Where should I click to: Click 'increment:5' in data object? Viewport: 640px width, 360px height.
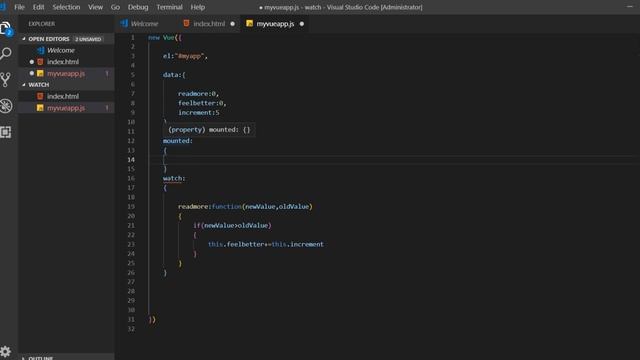(198, 113)
